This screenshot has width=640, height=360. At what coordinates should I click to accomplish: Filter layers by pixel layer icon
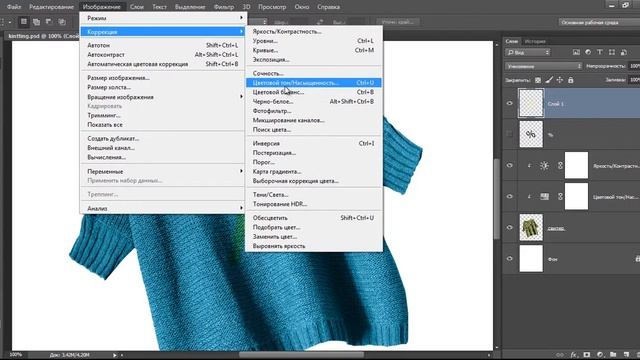576,52
